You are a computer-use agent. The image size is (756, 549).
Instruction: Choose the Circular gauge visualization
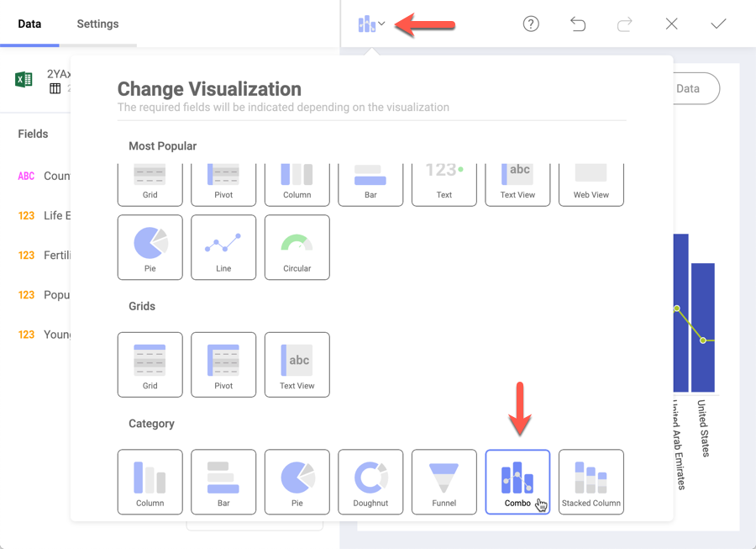coord(297,247)
